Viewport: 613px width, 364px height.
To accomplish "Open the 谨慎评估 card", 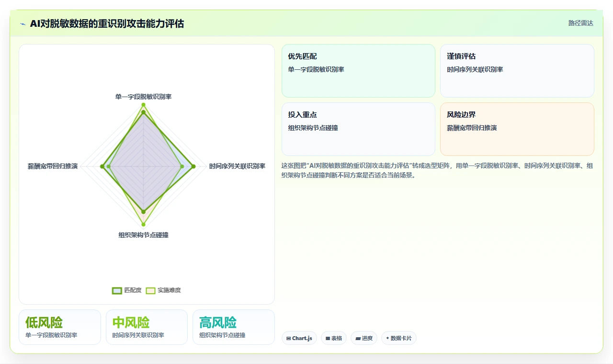I will [x=517, y=71].
